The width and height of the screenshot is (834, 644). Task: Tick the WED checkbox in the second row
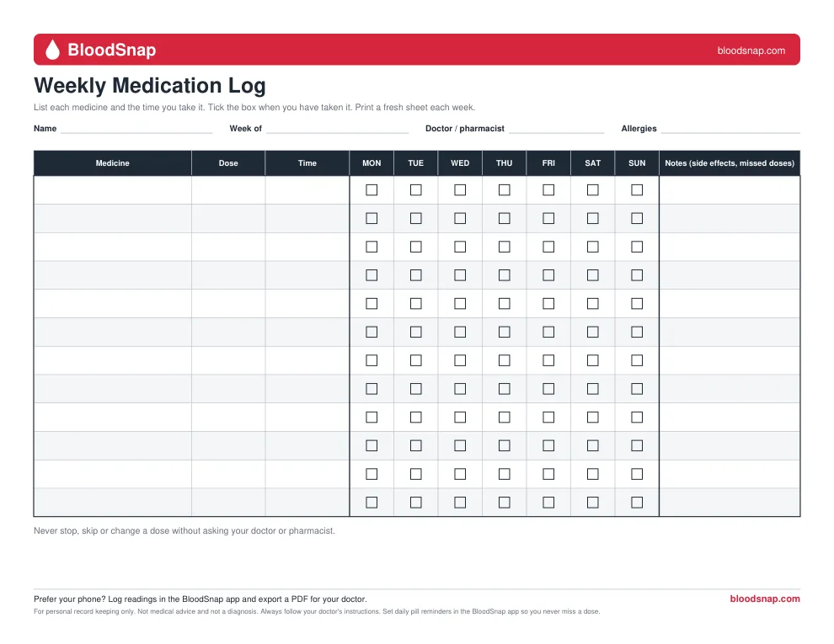point(460,218)
